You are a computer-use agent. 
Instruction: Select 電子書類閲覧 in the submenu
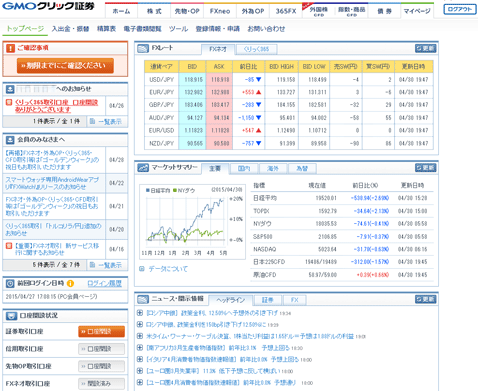point(142,29)
